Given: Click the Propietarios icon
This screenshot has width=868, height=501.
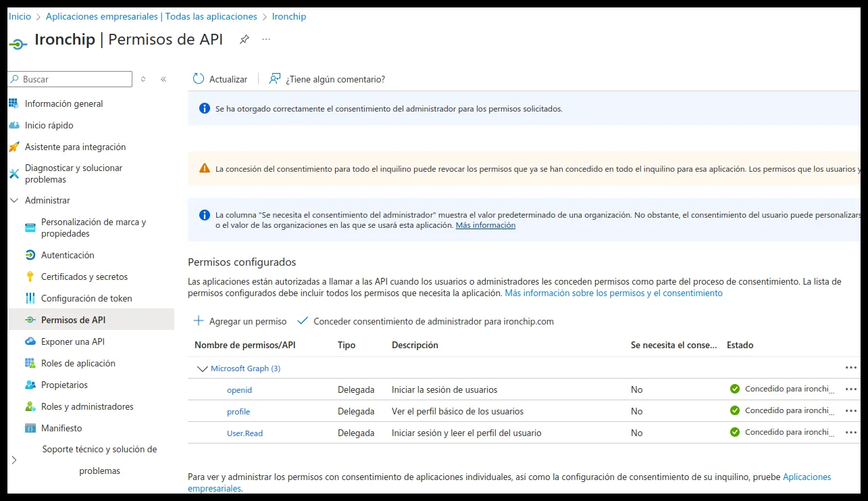Looking at the screenshot, I should 30,385.
